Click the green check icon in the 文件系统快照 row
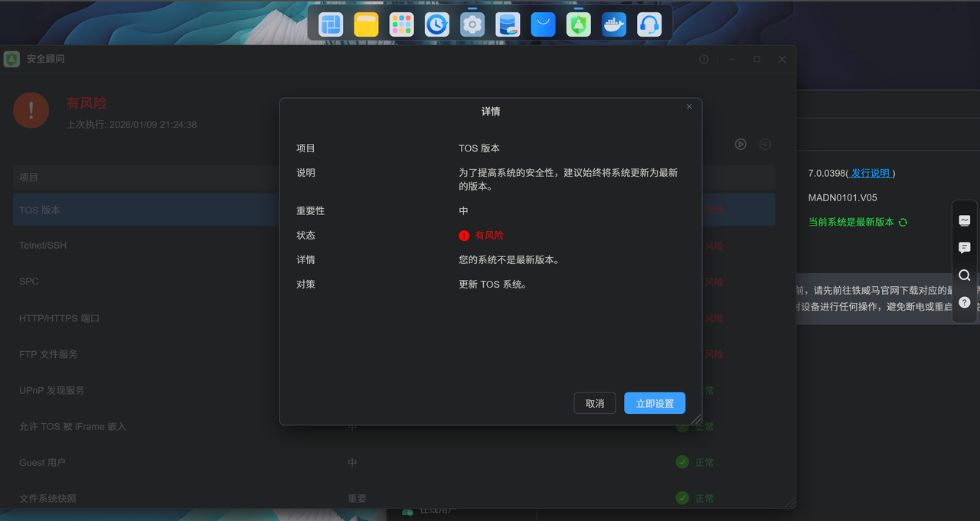Image resolution: width=980 pixels, height=521 pixels. coord(682,498)
